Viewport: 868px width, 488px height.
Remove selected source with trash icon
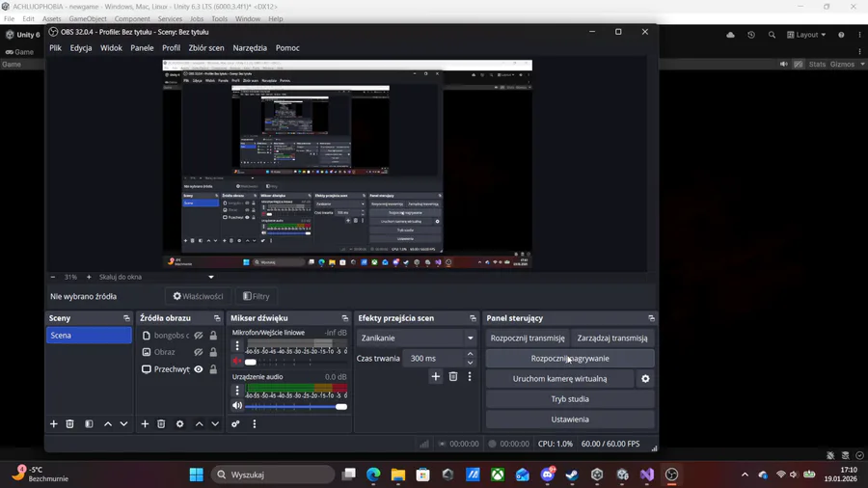coord(161,423)
